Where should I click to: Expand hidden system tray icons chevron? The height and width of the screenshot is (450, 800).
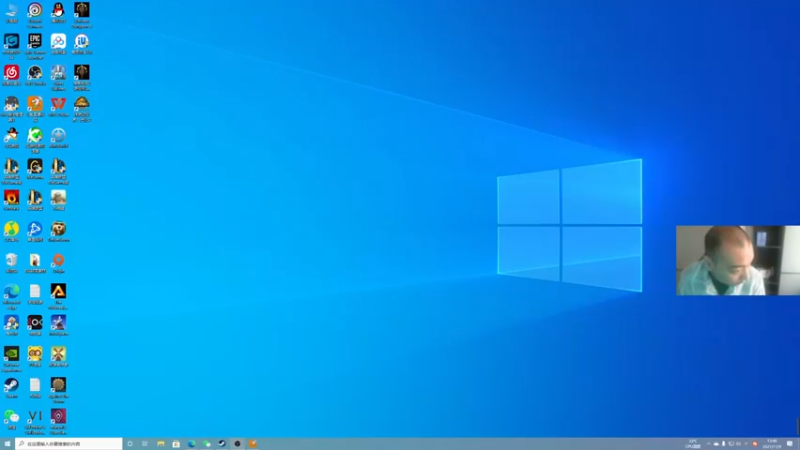(708, 444)
